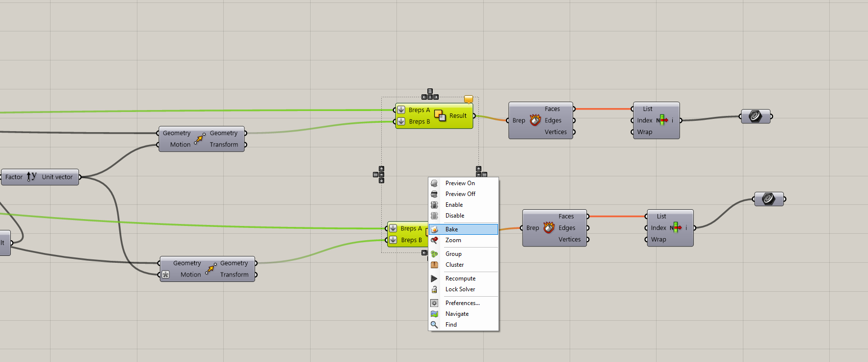Click the List input on the upper List Item

[x=648, y=109]
